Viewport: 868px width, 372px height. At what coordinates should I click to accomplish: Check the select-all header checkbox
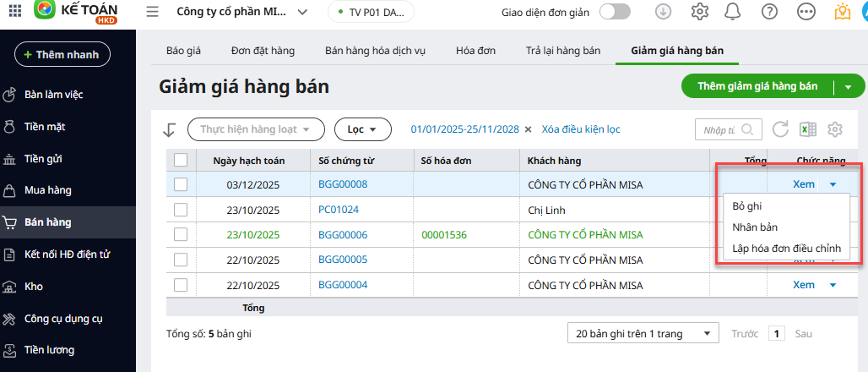click(181, 160)
